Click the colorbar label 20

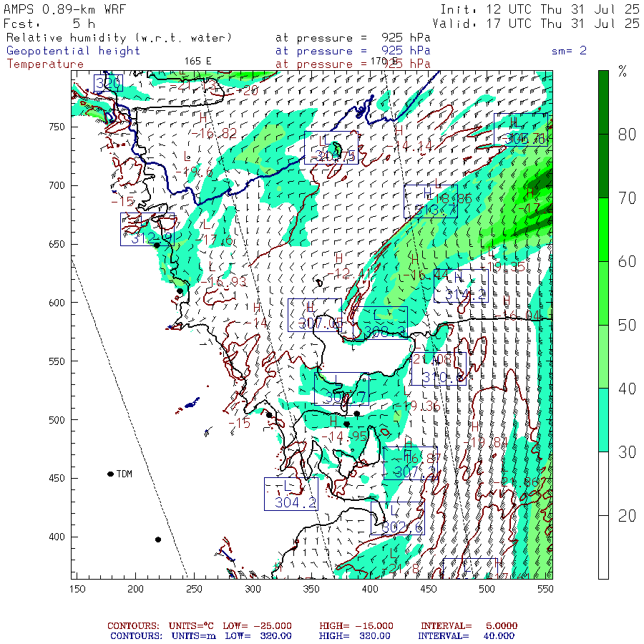(627, 516)
